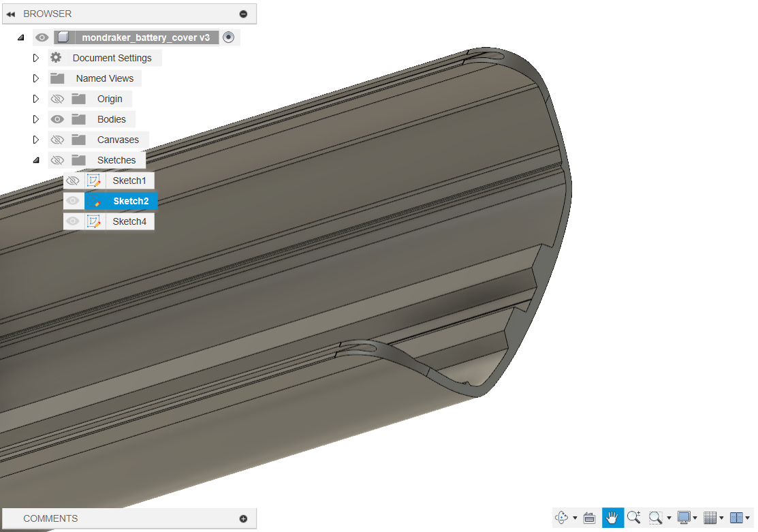758x532 pixels.
Task: Click the Zoom Window fit icon
Action: click(656, 518)
